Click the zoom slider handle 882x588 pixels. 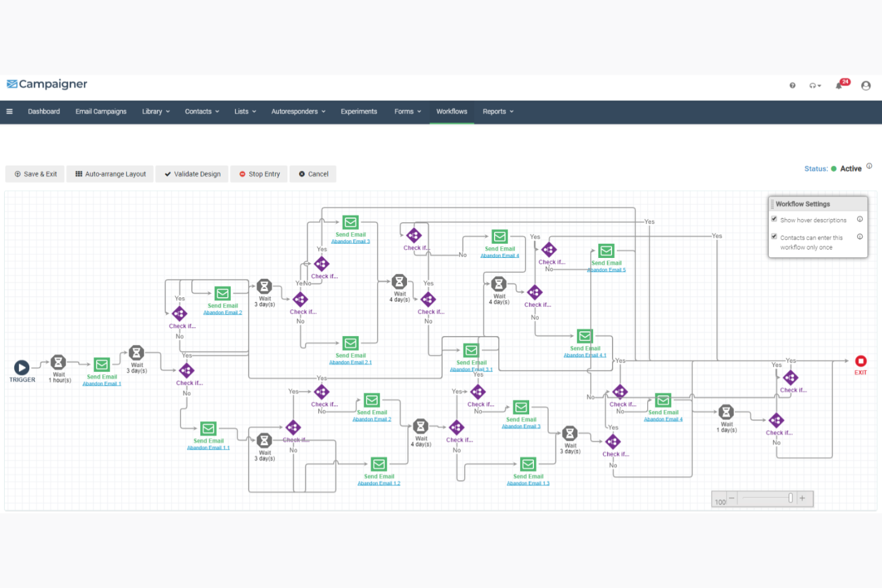coord(791,498)
